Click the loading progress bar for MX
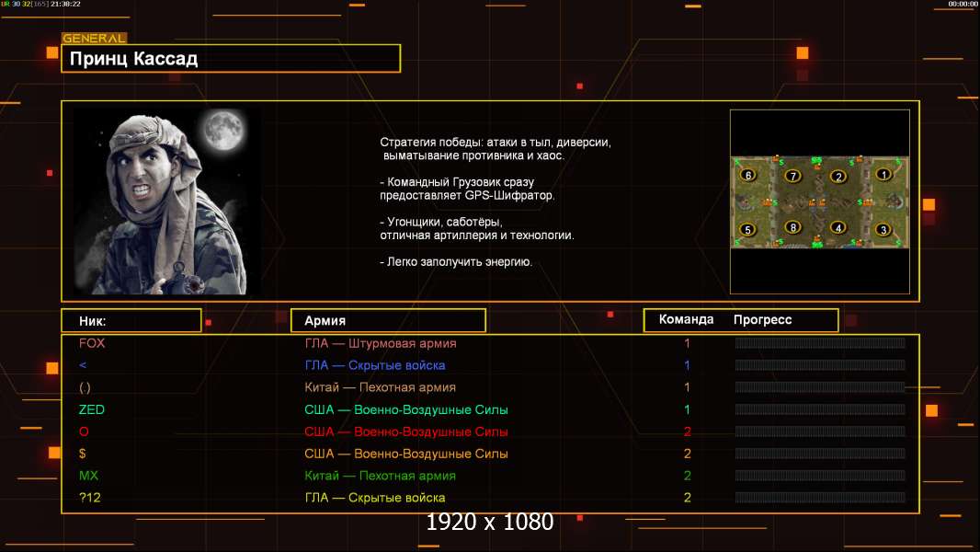Viewport: 980px width, 552px height. pyautogui.click(x=820, y=475)
